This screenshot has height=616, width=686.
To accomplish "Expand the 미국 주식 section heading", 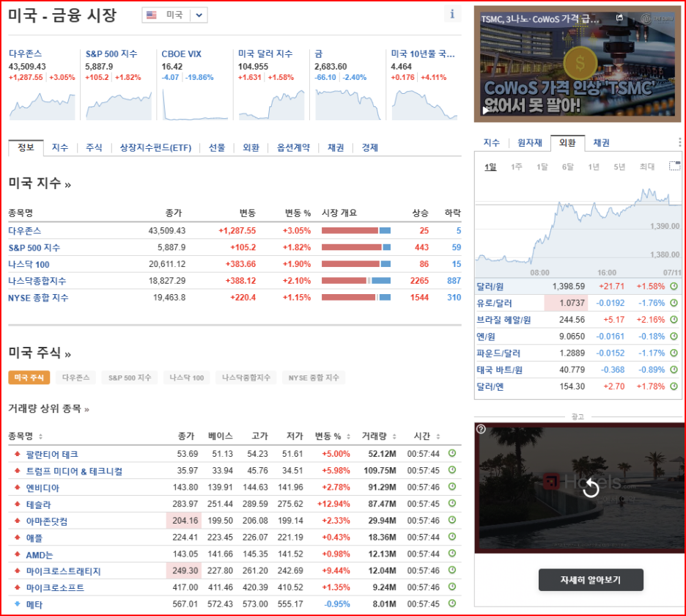I will point(40,353).
